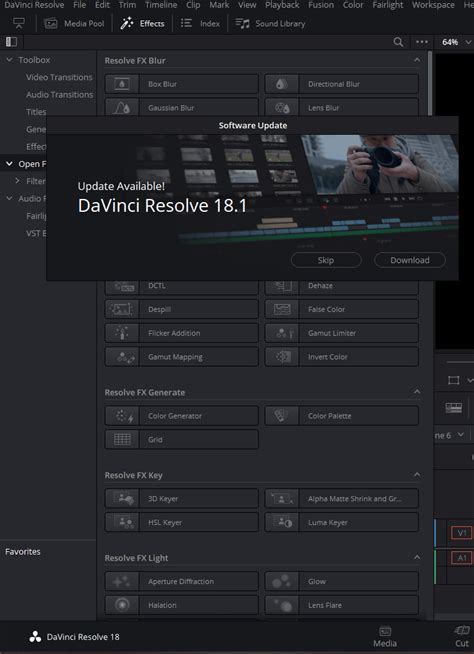Screen dimensions: 474x654
Task: Collapse the Resolve FX Generate section
Action: tap(417, 392)
